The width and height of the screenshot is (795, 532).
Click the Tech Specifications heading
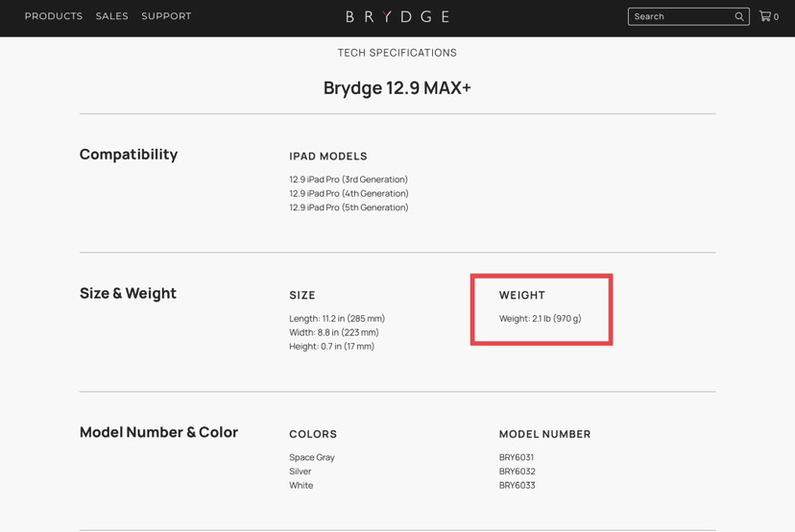click(397, 53)
